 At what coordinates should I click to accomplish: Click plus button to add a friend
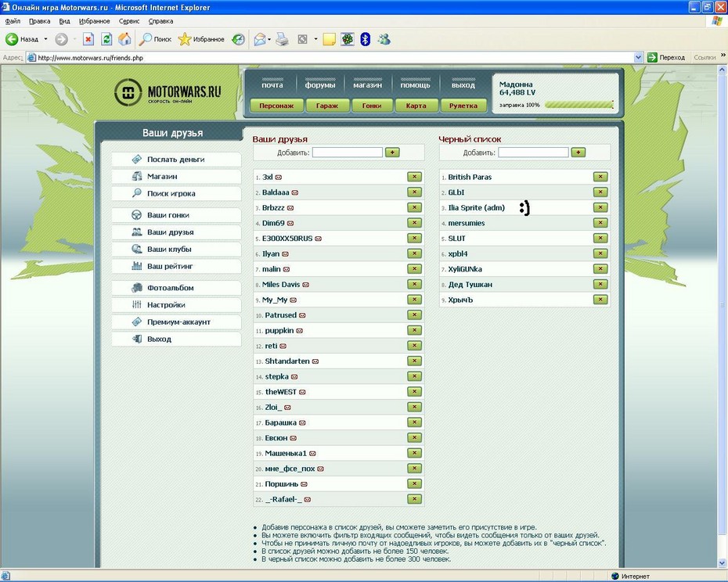pos(392,153)
